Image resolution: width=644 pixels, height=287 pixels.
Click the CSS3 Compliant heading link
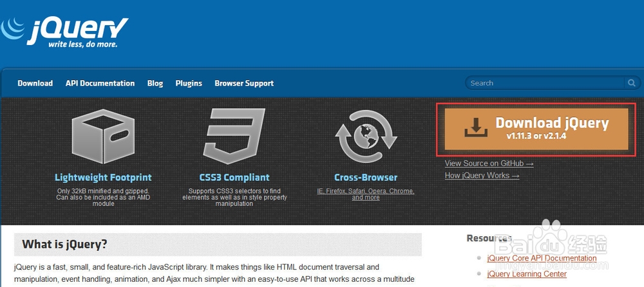(x=234, y=178)
